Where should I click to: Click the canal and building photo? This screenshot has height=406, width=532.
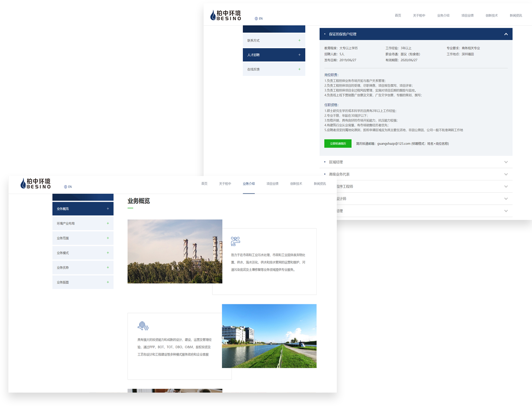[x=269, y=336]
